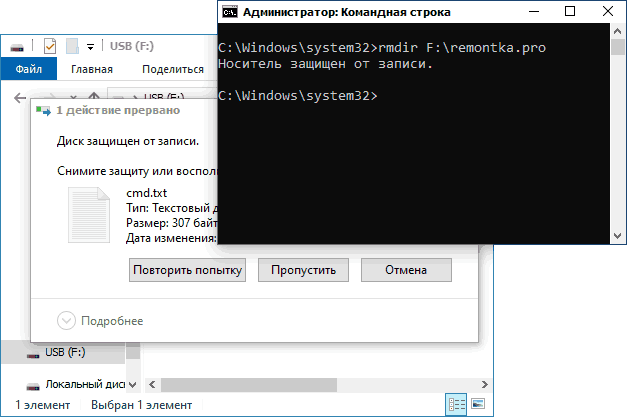Click Пропустить button in dialog

point(304,270)
